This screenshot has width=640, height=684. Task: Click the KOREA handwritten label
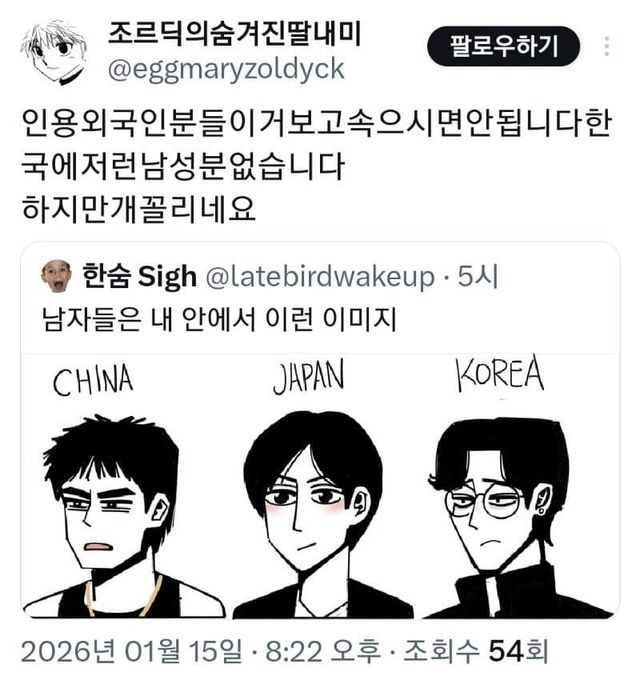point(499,373)
